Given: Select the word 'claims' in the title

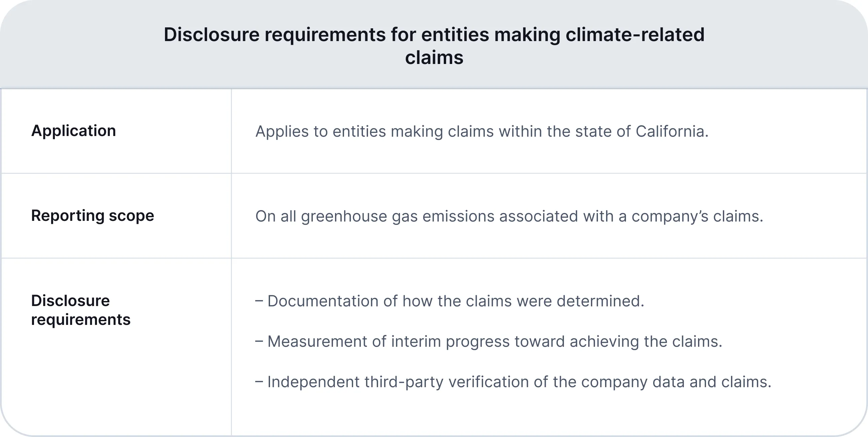Looking at the screenshot, I should (434, 57).
